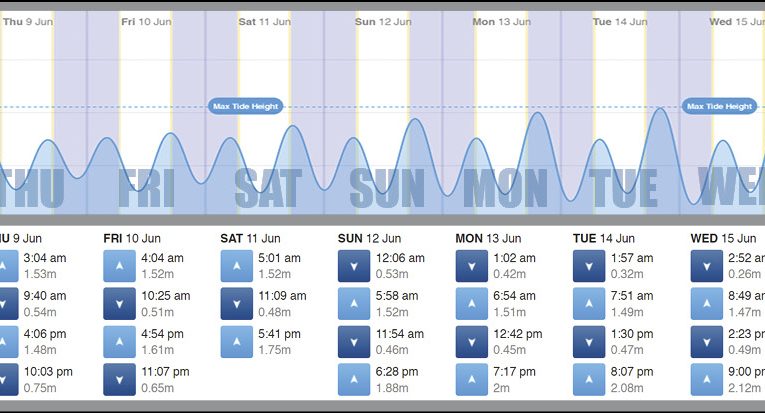765x413 pixels.
Task: Click the high tide icon for Friday 4:04 am
Action: click(x=119, y=265)
